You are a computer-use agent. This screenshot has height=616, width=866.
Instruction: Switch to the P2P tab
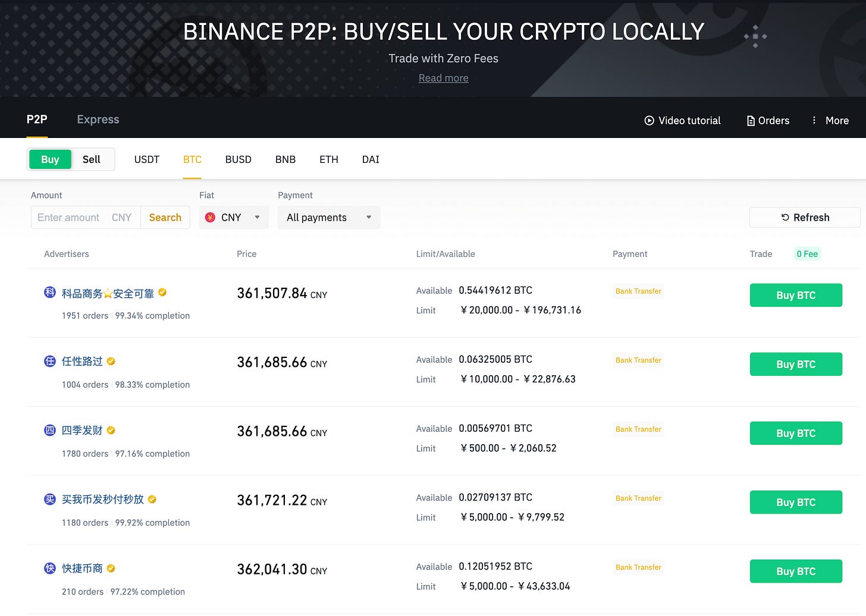(x=37, y=120)
